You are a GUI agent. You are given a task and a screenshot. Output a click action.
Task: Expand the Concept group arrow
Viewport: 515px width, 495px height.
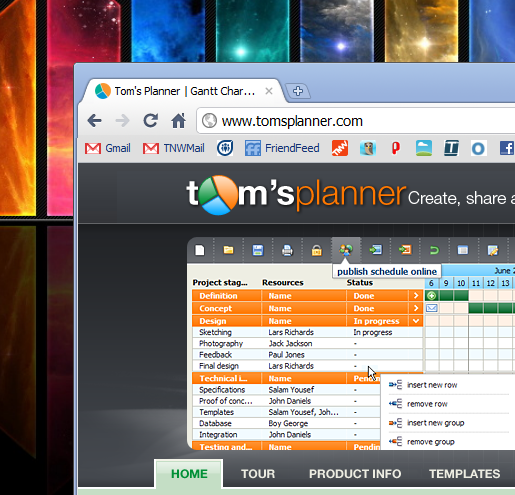(x=416, y=308)
